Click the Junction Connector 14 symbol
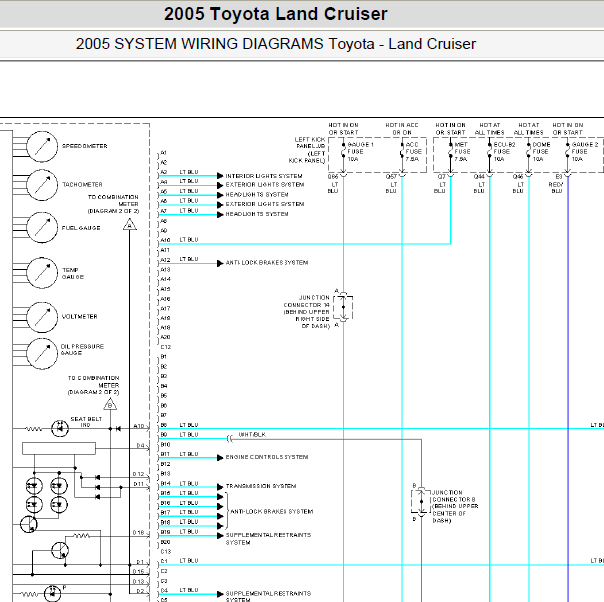604x602 pixels. 343,307
